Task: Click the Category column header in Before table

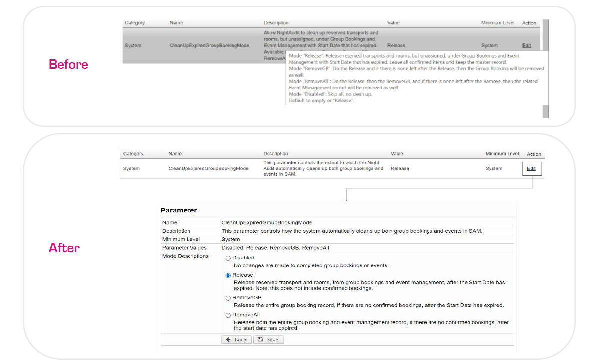Action: (135, 23)
